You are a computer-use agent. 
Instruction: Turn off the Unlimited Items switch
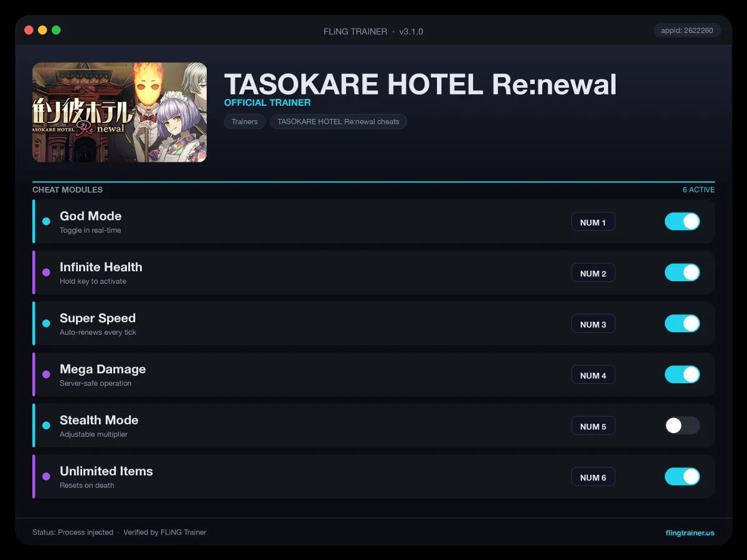(x=682, y=477)
